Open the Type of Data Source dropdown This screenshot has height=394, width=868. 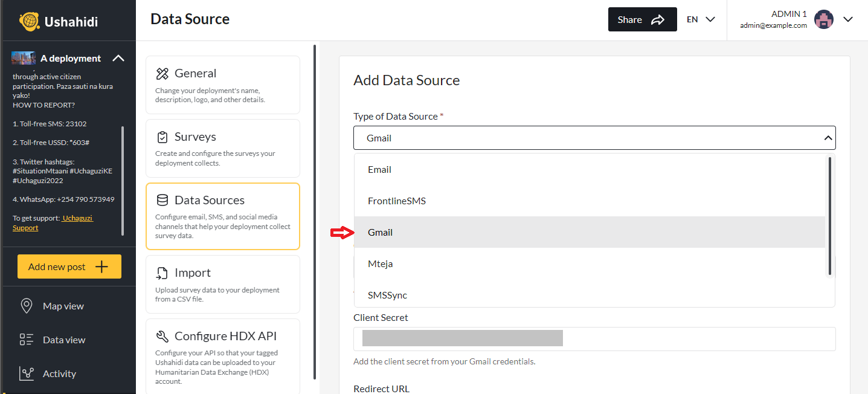click(594, 138)
